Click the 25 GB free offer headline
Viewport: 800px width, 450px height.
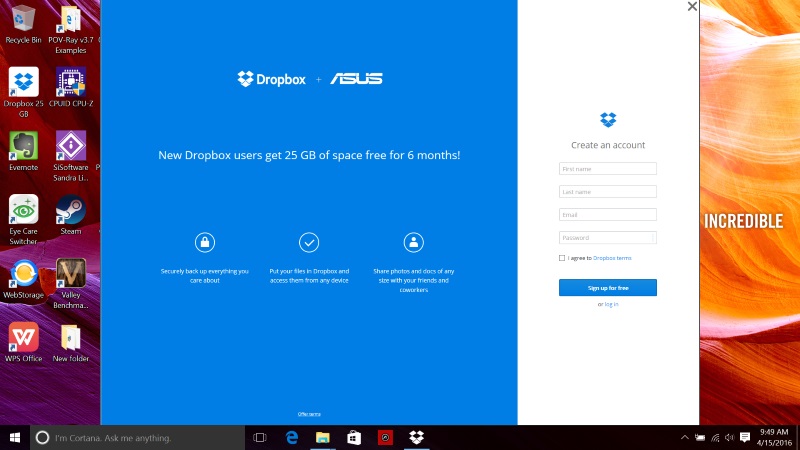pyautogui.click(x=309, y=155)
